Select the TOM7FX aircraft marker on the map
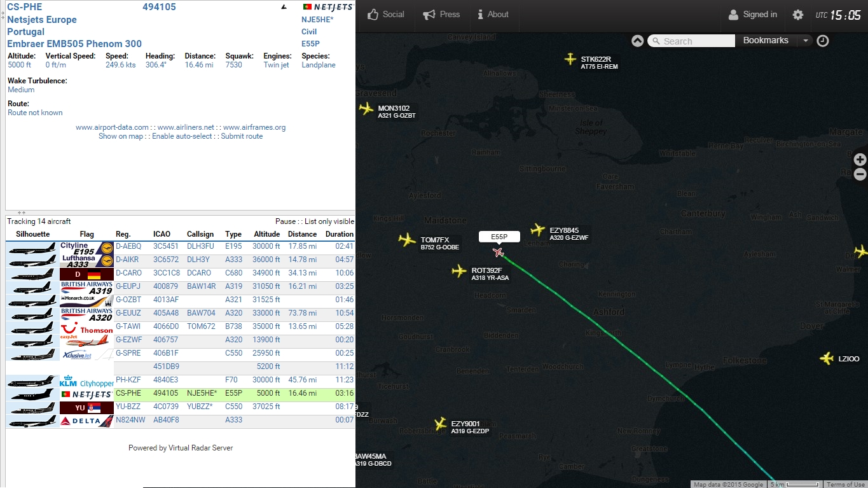The width and height of the screenshot is (868, 488). (x=407, y=240)
